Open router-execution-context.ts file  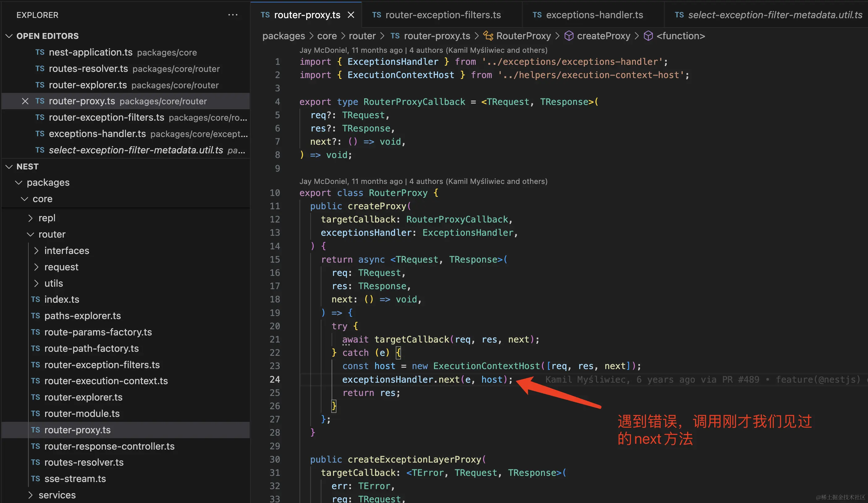click(126, 381)
